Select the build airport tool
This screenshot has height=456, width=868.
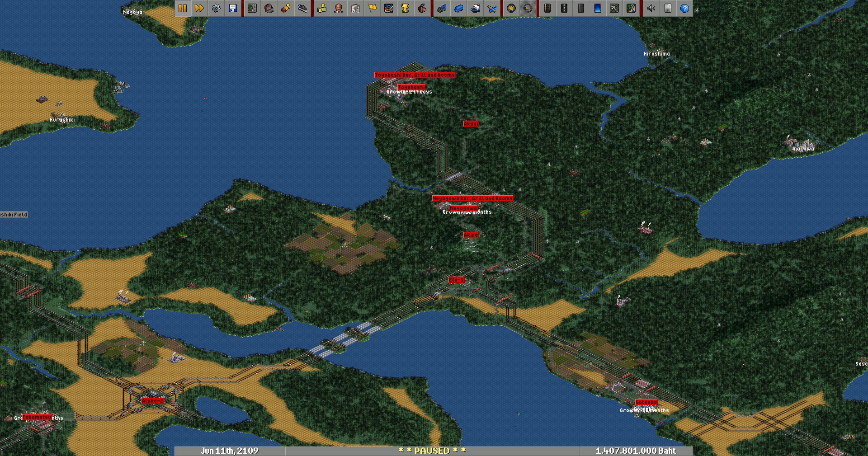pyautogui.click(x=614, y=8)
